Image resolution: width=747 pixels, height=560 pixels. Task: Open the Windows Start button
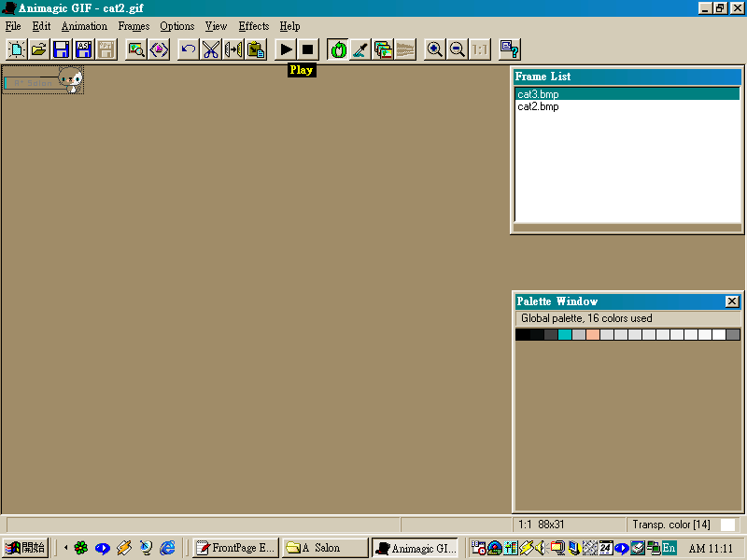coord(26,548)
